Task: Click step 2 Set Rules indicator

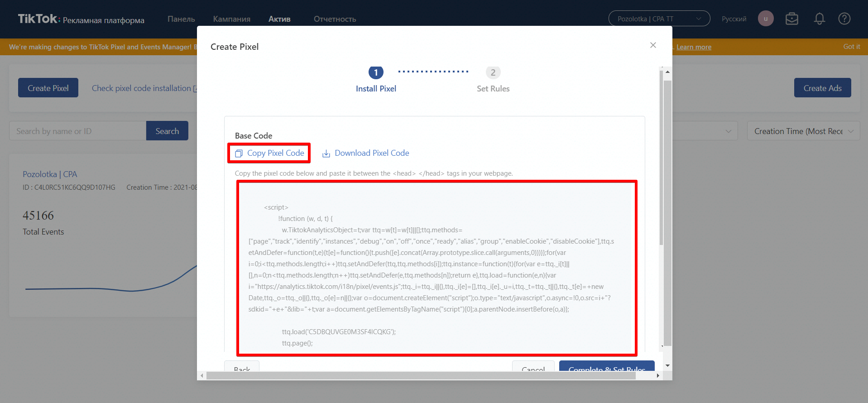Action: tap(493, 72)
